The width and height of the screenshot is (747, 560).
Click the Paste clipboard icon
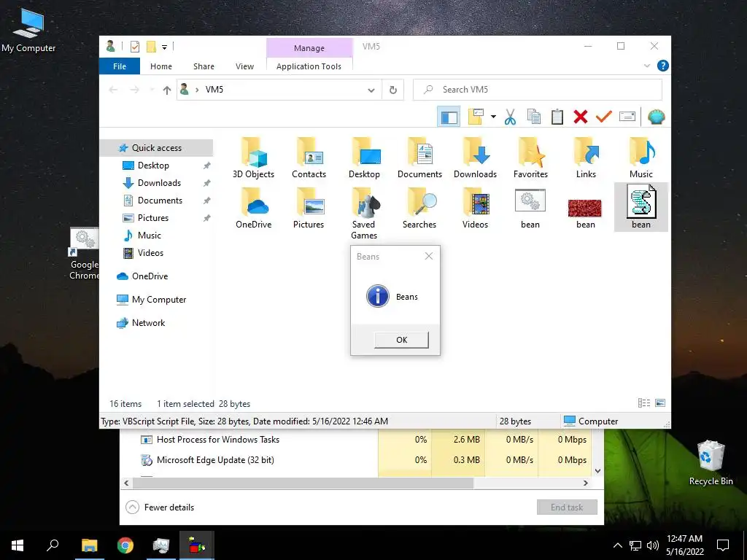coord(557,117)
